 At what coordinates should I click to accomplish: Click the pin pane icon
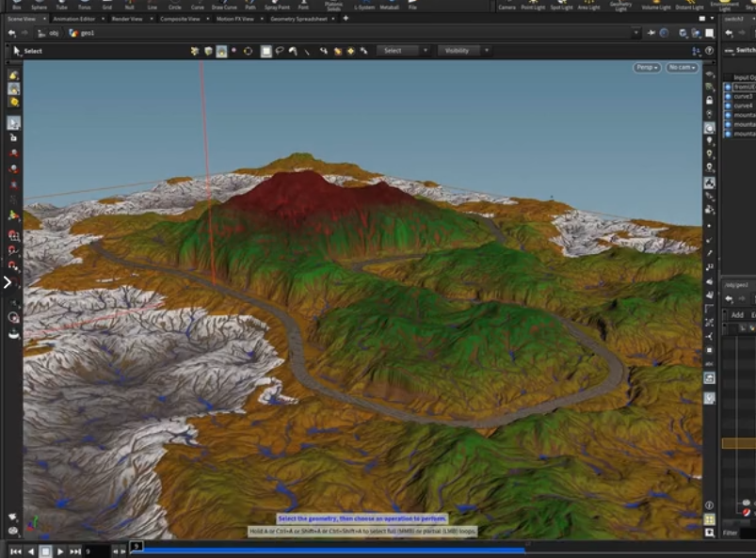click(651, 33)
